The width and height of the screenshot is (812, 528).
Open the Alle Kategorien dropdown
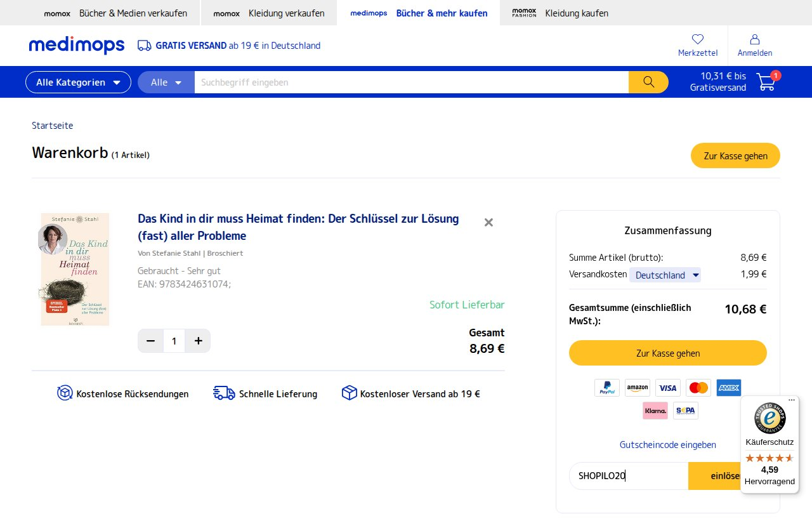(x=78, y=82)
